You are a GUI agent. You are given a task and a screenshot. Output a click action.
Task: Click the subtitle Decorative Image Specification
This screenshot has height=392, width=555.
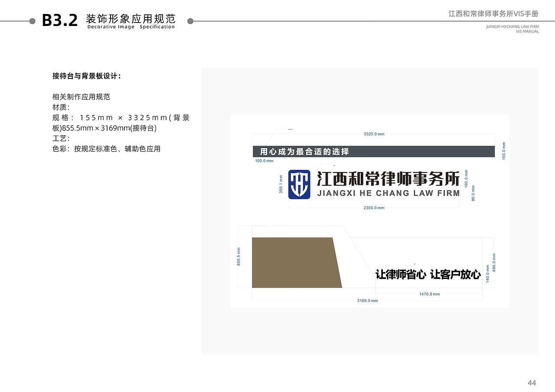[x=131, y=27]
